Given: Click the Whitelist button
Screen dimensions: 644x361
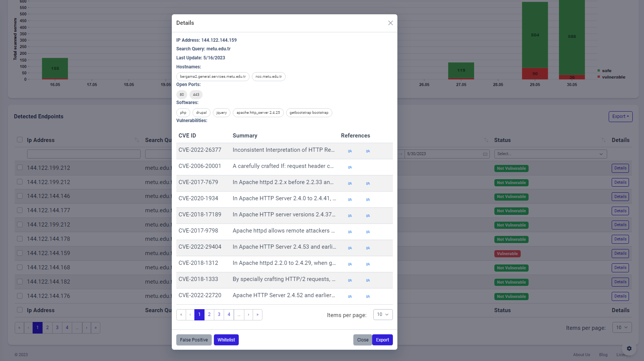Looking at the screenshot, I should tap(226, 340).
